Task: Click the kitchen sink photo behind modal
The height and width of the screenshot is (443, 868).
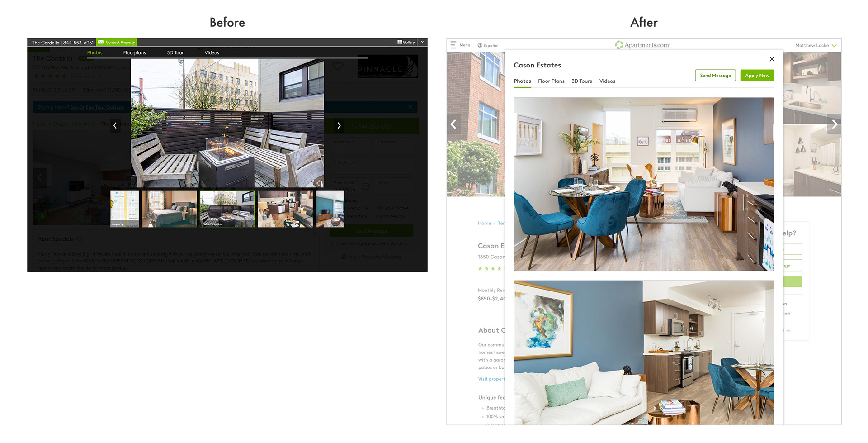Action: pos(812,88)
